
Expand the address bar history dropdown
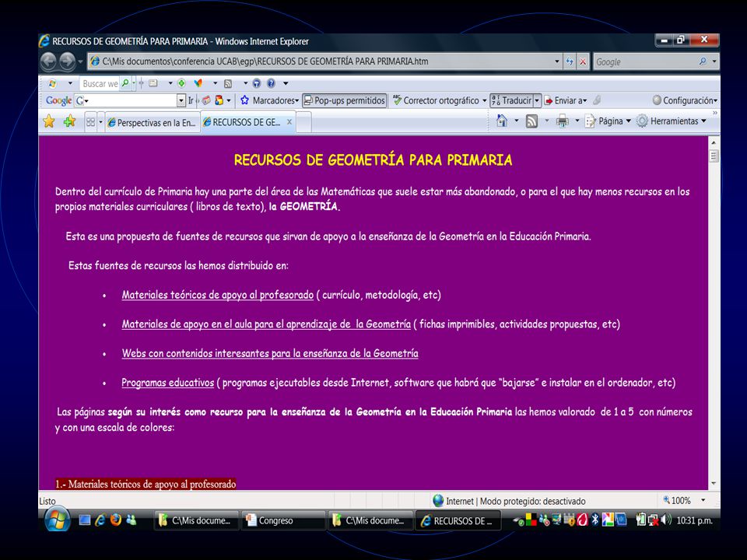click(x=557, y=61)
